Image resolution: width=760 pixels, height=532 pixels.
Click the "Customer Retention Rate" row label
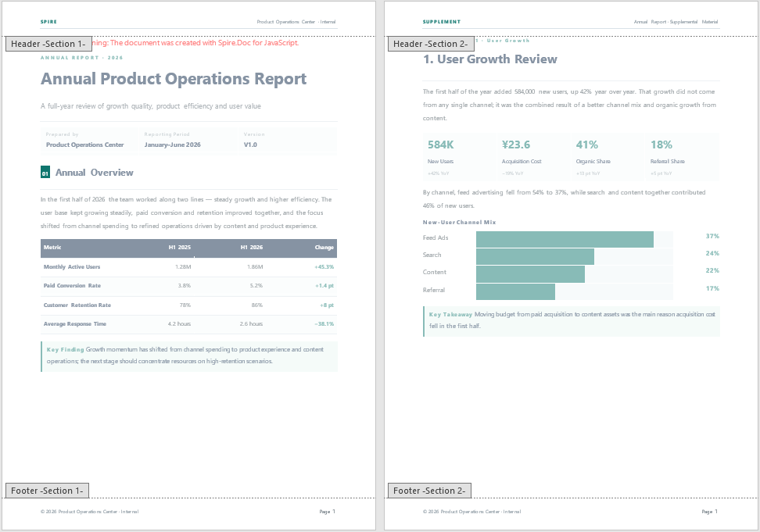tap(77, 305)
